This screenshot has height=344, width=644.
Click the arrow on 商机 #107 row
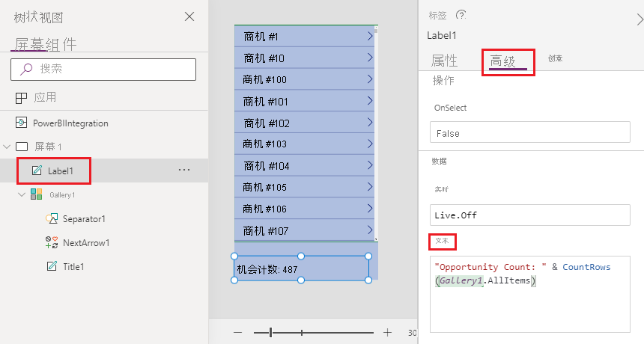370,230
